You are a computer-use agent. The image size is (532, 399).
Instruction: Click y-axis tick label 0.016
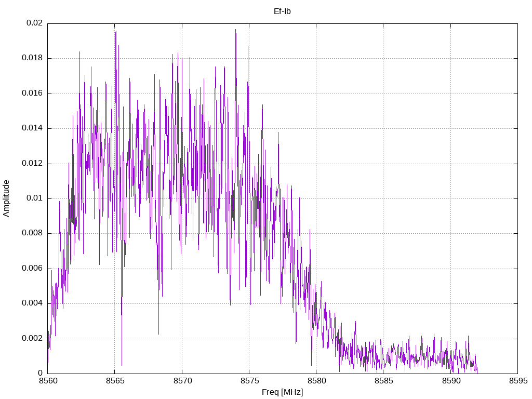(32, 94)
